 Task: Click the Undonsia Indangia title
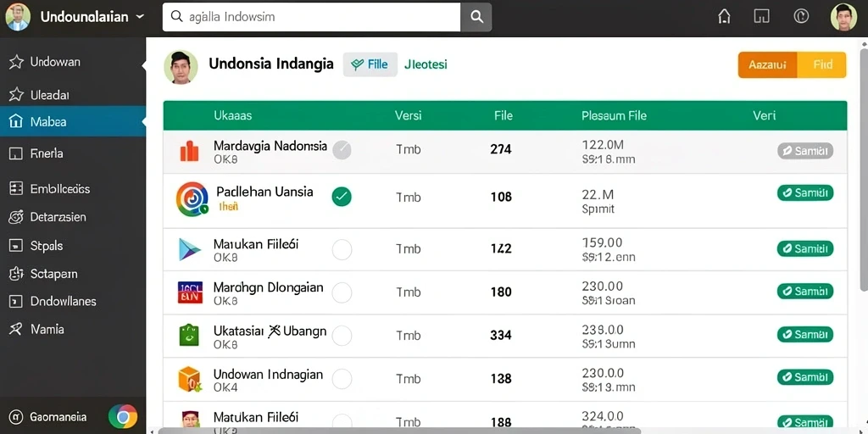click(x=271, y=64)
